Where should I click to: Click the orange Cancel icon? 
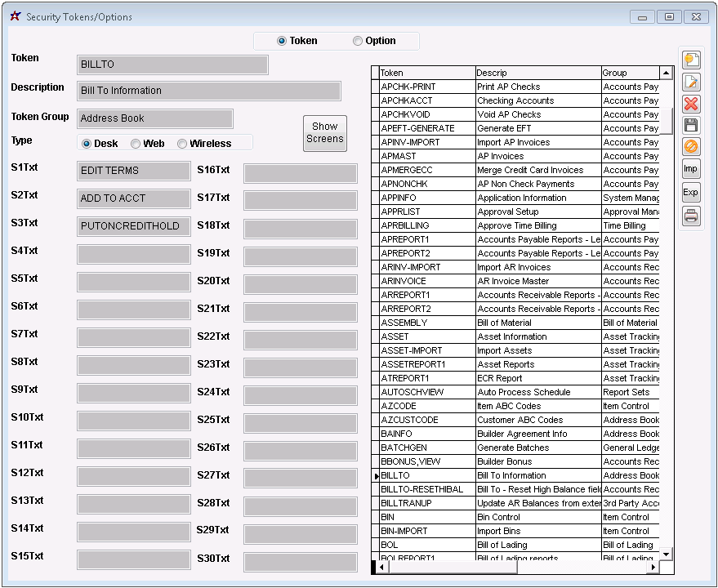point(691,148)
